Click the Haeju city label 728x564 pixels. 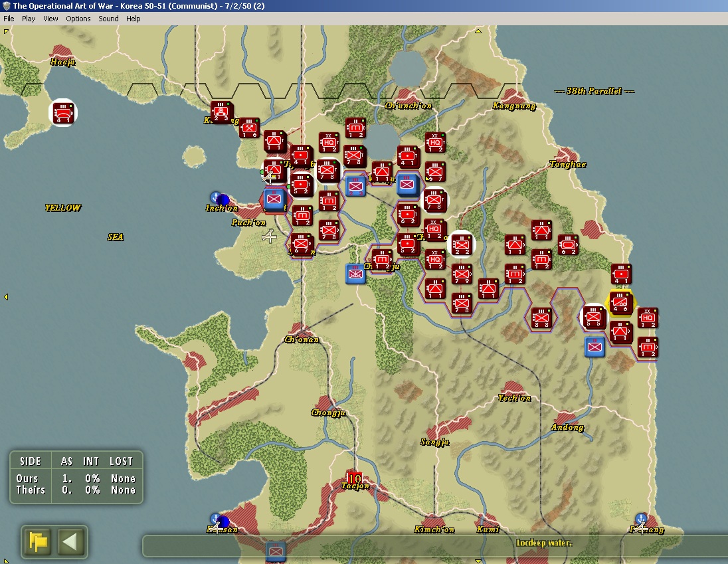coord(62,62)
